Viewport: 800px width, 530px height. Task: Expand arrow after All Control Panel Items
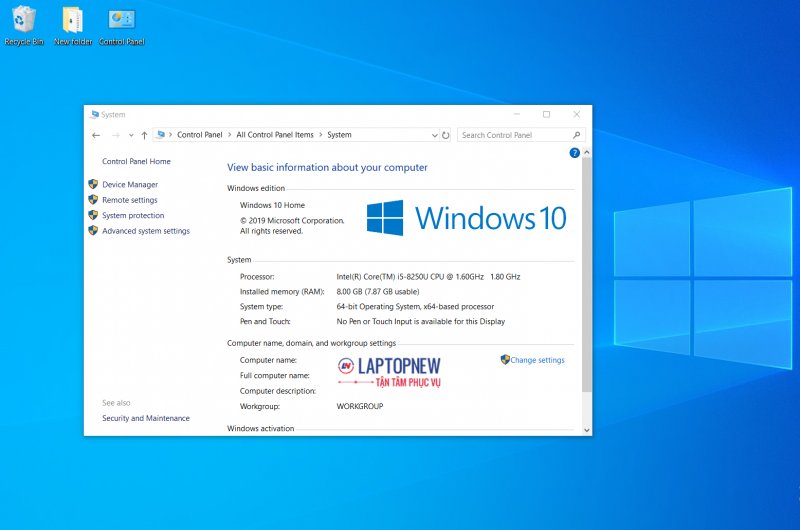point(320,135)
